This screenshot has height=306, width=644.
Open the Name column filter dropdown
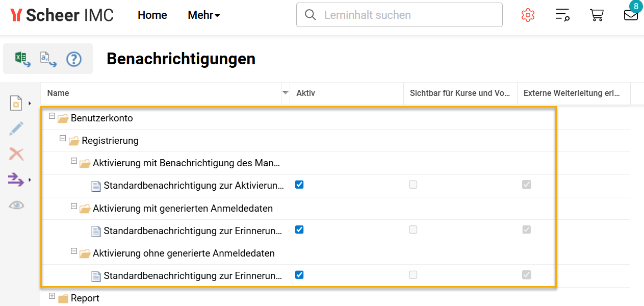285,93
